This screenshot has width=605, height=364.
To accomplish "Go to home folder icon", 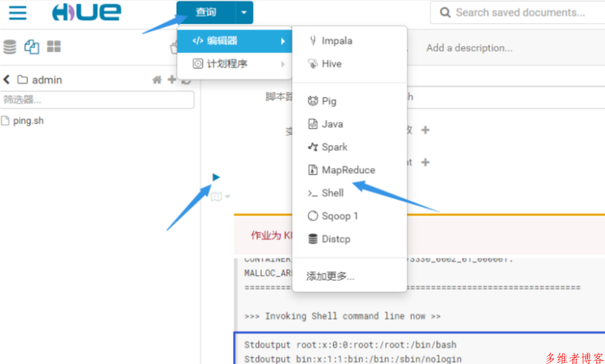I will pos(157,79).
